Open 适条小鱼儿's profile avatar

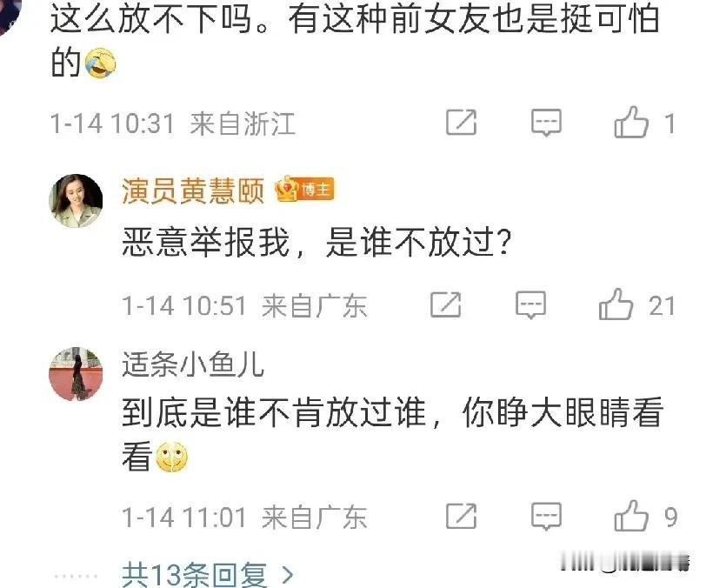pyautogui.click(x=76, y=373)
